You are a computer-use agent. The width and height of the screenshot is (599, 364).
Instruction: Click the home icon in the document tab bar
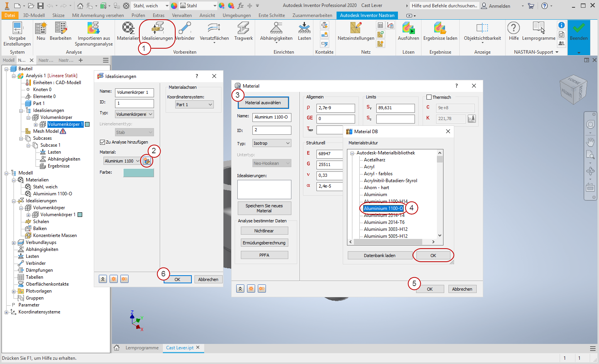117,348
